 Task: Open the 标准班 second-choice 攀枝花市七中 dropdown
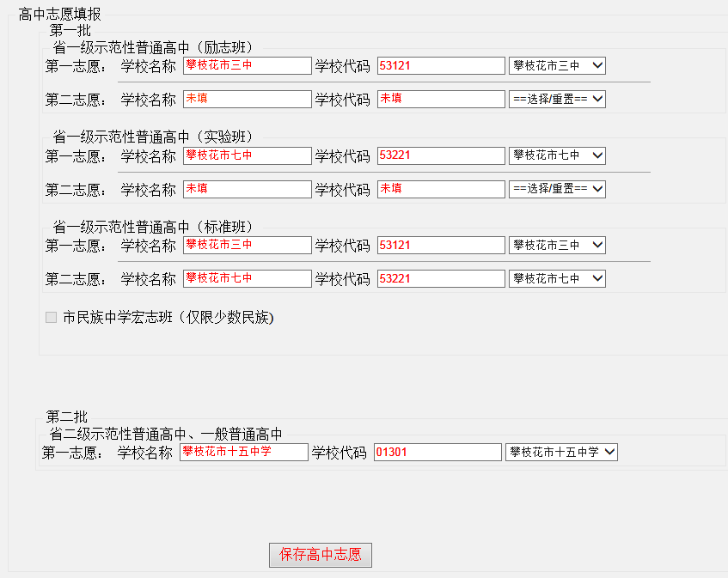point(557,279)
